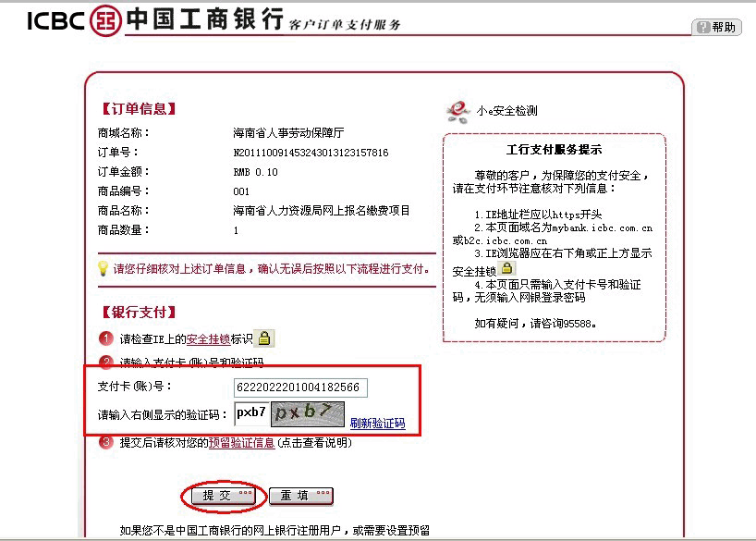This screenshot has width=756, height=541.
Task: Click the order number N2011100914532430 text
Action: click(311, 153)
